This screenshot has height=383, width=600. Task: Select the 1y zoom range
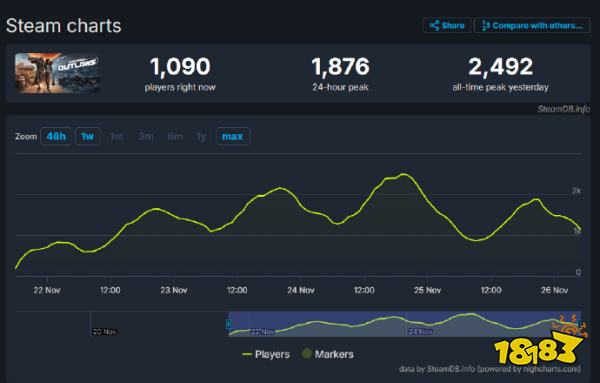pyautogui.click(x=201, y=136)
